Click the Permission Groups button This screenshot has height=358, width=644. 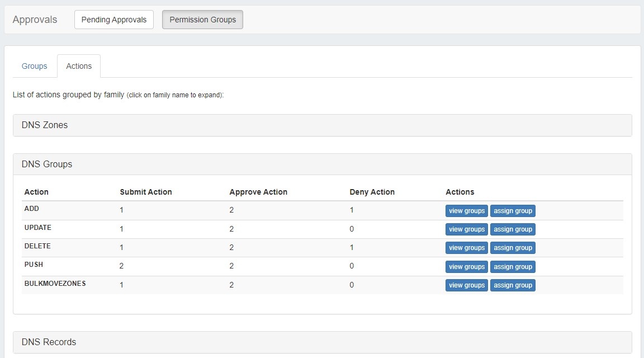point(202,20)
